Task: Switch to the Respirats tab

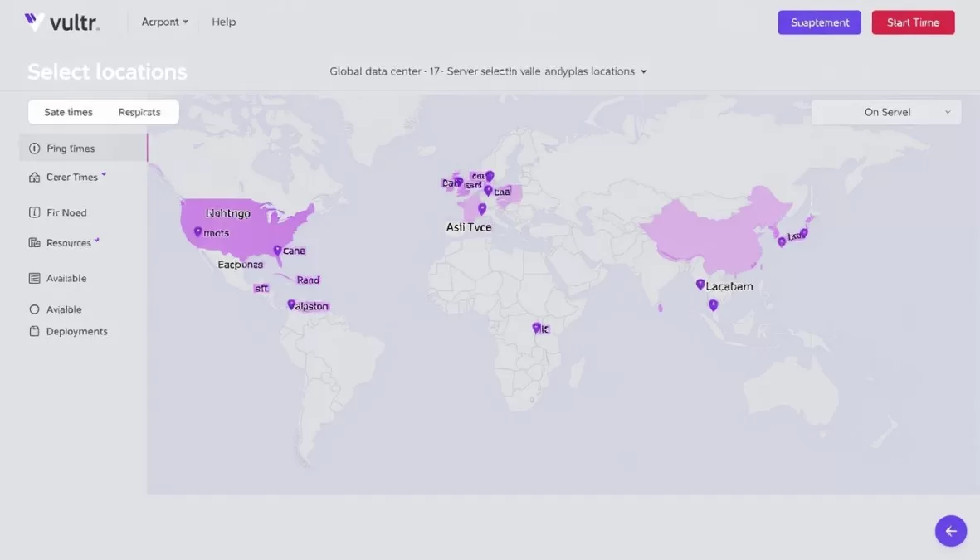Action: point(139,111)
